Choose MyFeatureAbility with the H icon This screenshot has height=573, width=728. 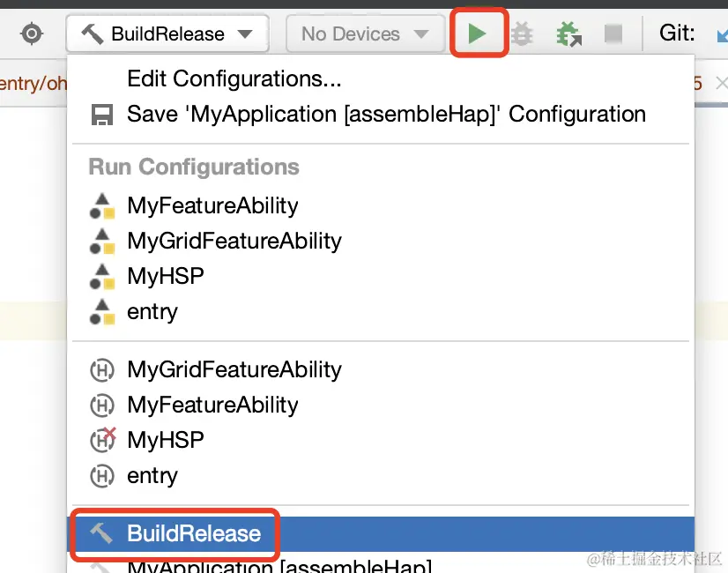[212, 406]
